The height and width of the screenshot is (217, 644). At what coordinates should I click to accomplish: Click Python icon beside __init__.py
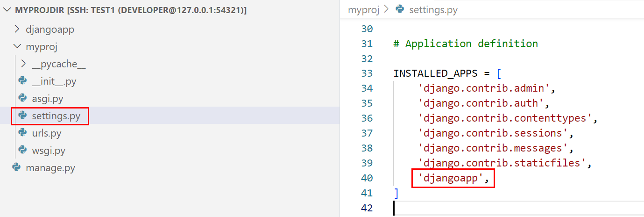pos(22,81)
